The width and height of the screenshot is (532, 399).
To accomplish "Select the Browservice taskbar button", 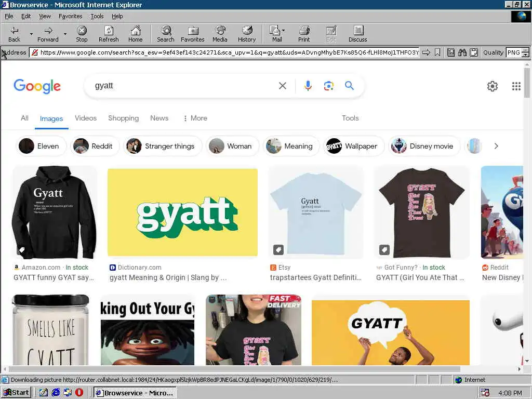I will 135,393.
